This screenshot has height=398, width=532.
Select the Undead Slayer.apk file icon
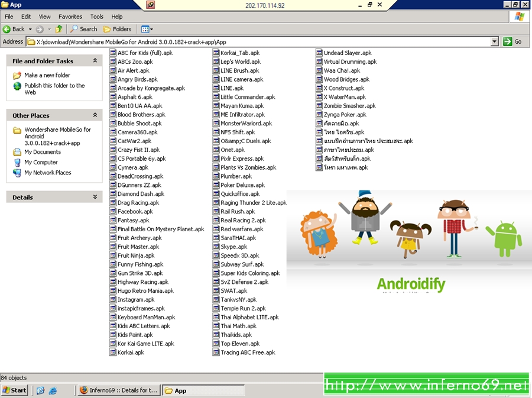tap(319, 53)
